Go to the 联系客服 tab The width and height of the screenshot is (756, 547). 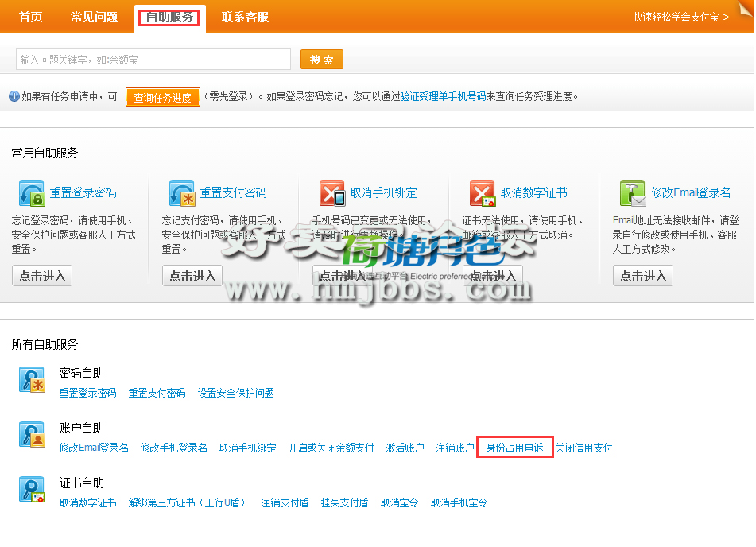point(245,17)
